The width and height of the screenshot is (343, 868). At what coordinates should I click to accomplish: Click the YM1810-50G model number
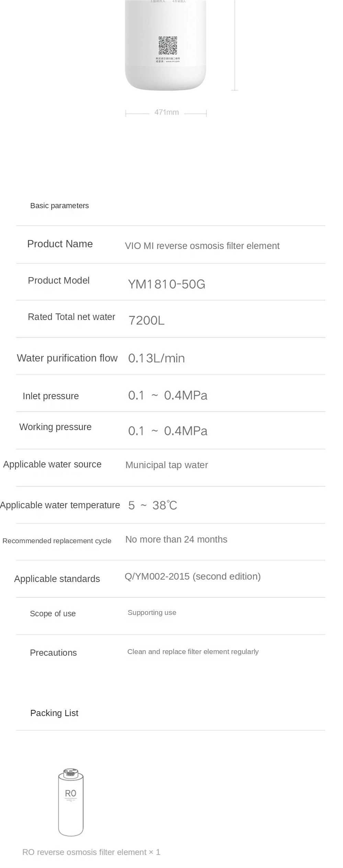click(x=167, y=284)
